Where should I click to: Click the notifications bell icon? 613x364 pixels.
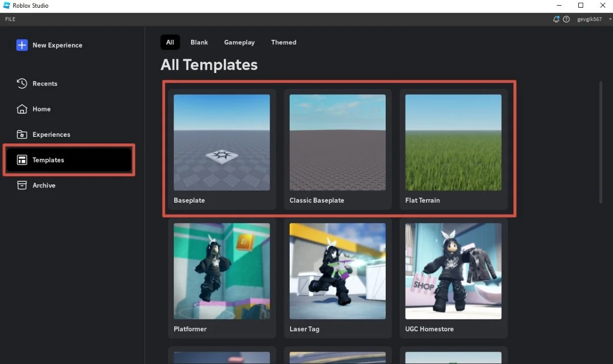[x=556, y=19]
